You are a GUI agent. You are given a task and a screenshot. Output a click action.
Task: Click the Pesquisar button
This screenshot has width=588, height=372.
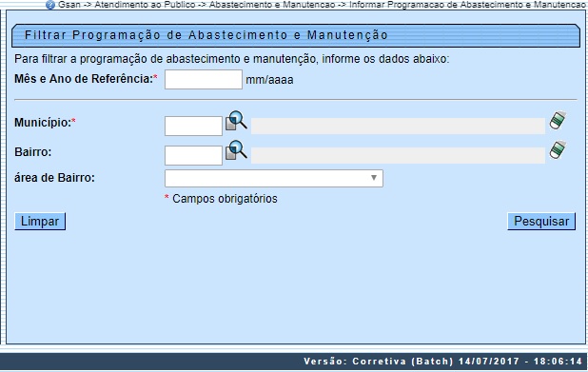click(541, 222)
